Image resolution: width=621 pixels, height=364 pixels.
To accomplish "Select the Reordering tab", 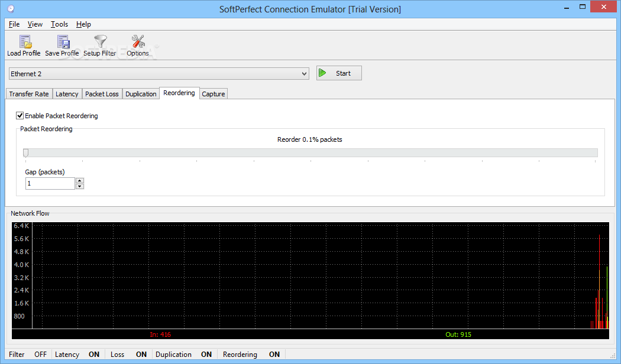I will [x=179, y=93].
